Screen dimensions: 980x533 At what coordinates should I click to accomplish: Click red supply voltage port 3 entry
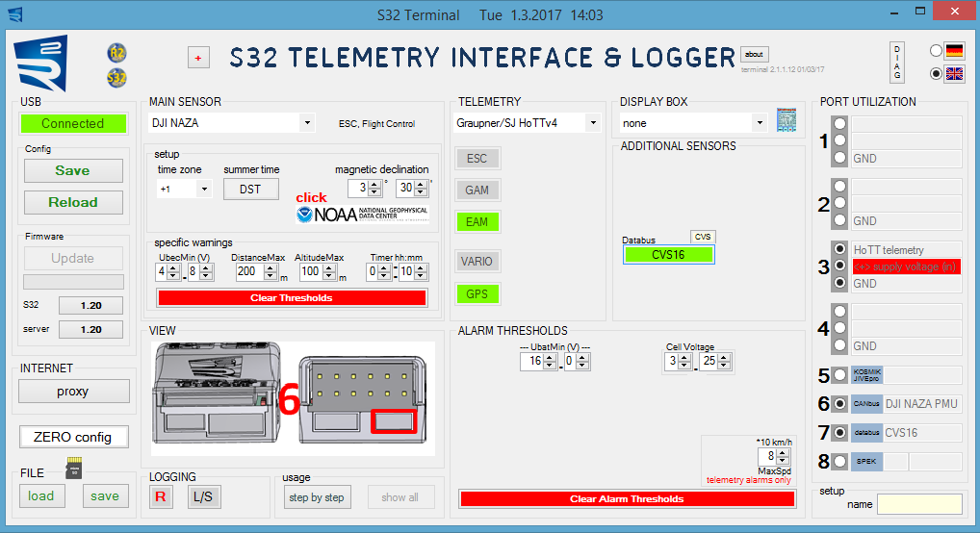907,266
